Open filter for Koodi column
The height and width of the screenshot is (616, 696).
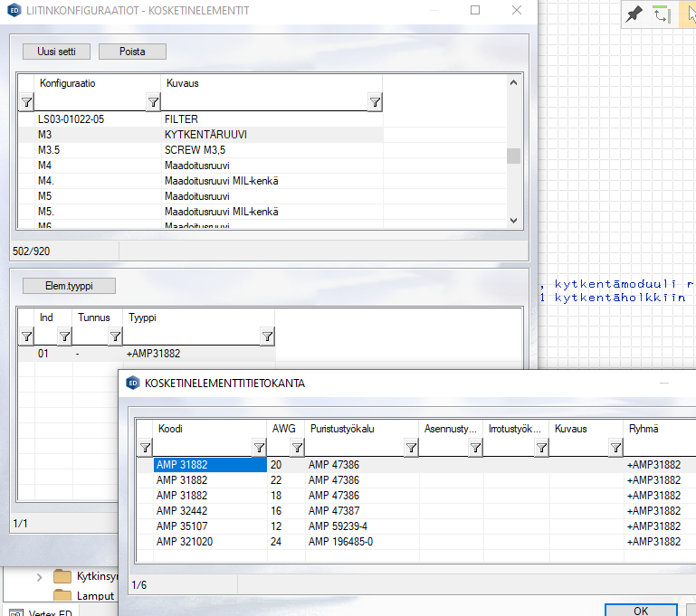click(259, 447)
